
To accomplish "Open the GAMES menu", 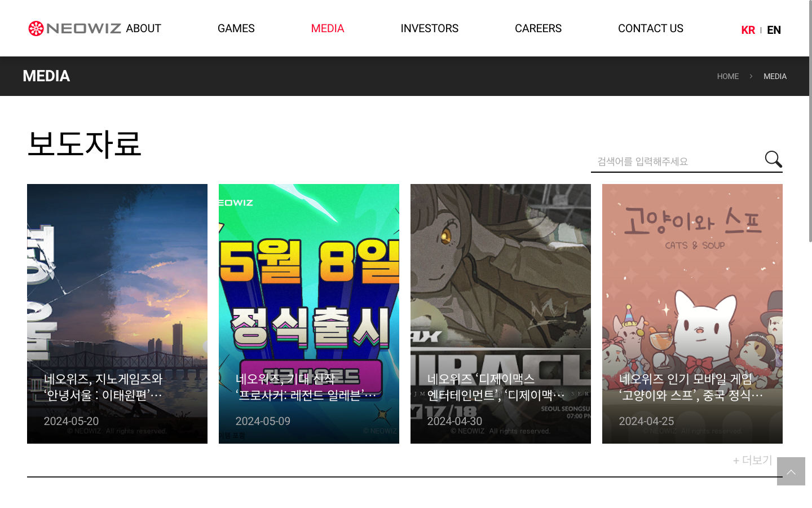I will click(x=236, y=28).
